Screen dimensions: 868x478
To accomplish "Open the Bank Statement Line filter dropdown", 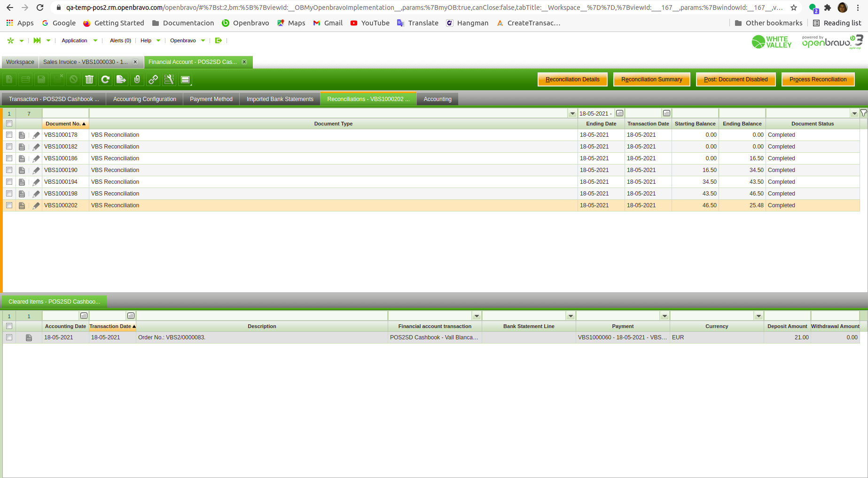I will (571, 316).
